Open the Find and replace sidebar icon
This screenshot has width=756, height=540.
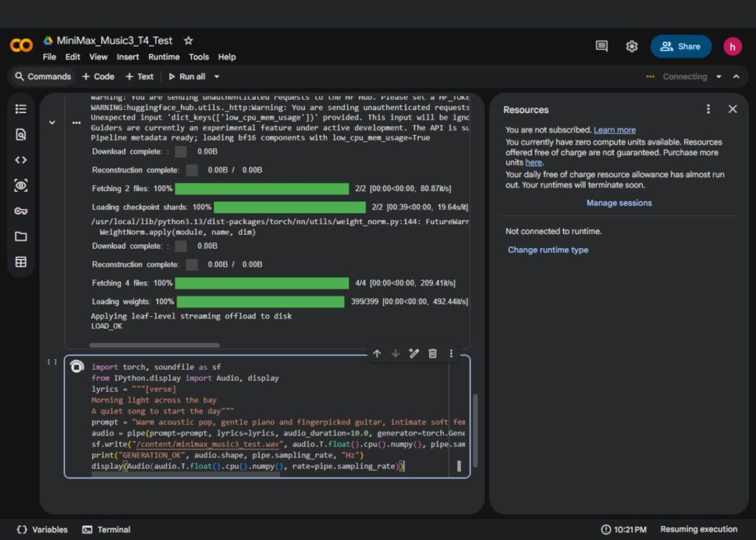21,134
